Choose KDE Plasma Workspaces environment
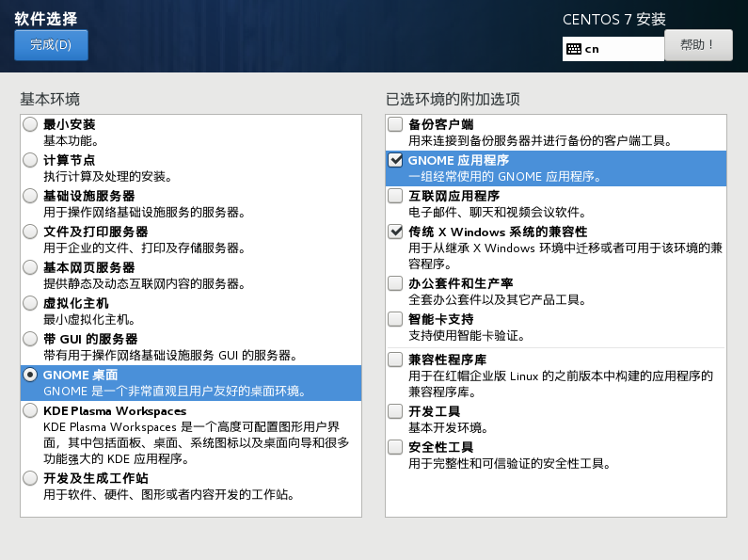The height and width of the screenshot is (560, 748). 30,410
